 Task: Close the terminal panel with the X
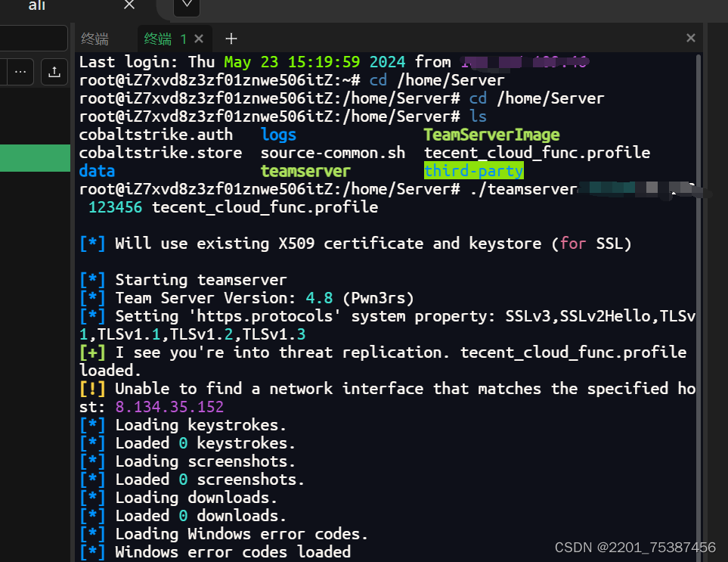point(690,38)
